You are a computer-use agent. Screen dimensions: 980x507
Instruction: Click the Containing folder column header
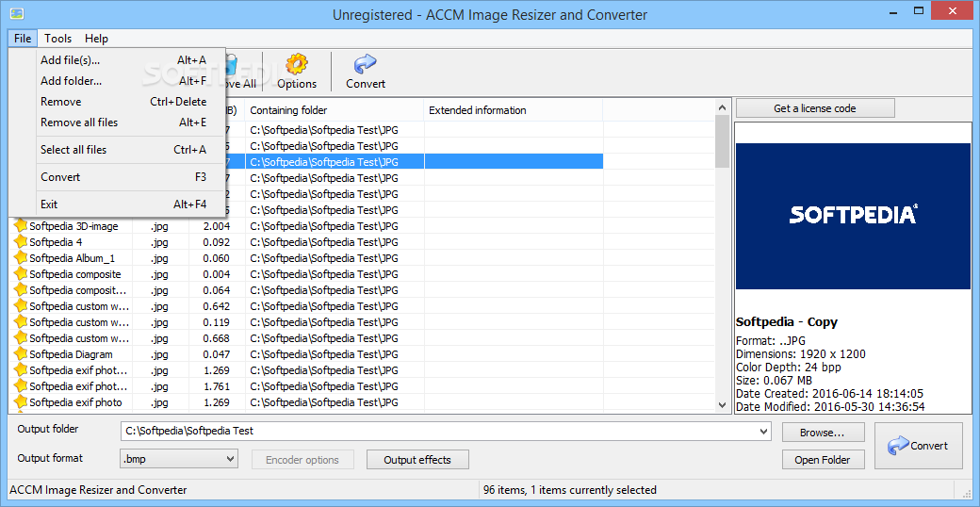click(x=335, y=110)
